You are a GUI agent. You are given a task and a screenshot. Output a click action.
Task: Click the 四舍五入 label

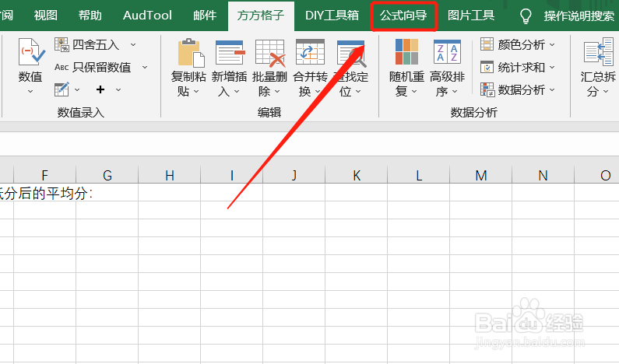click(96, 44)
